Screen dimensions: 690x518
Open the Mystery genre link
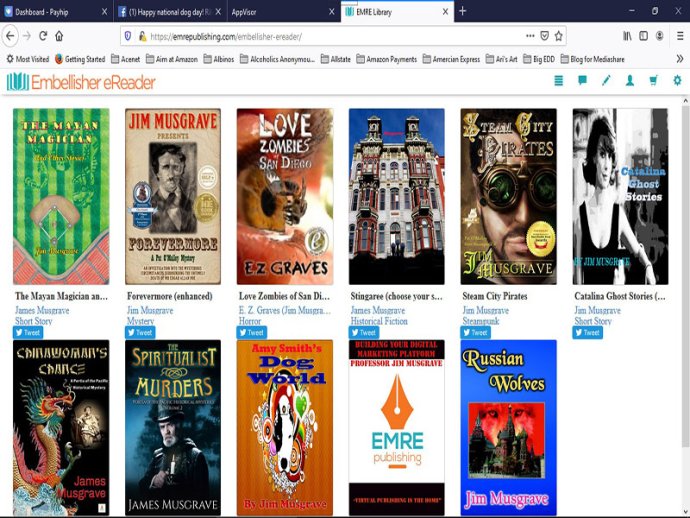point(140,321)
